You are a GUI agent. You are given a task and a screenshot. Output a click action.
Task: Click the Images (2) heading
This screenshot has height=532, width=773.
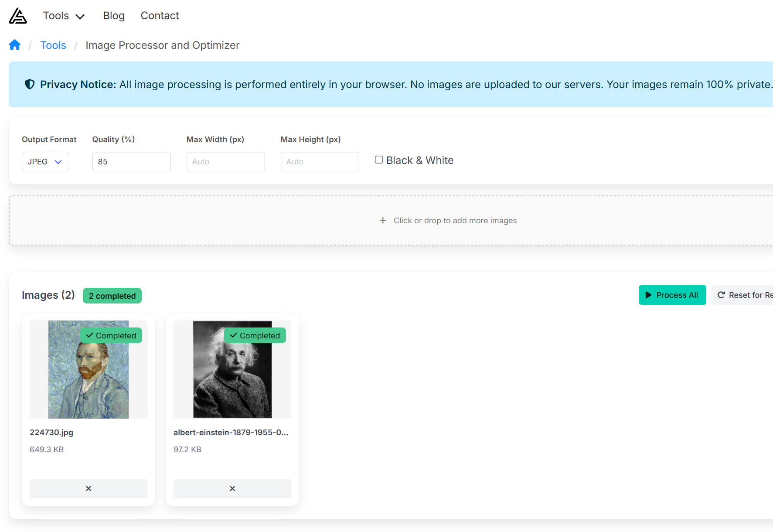point(48,295)
